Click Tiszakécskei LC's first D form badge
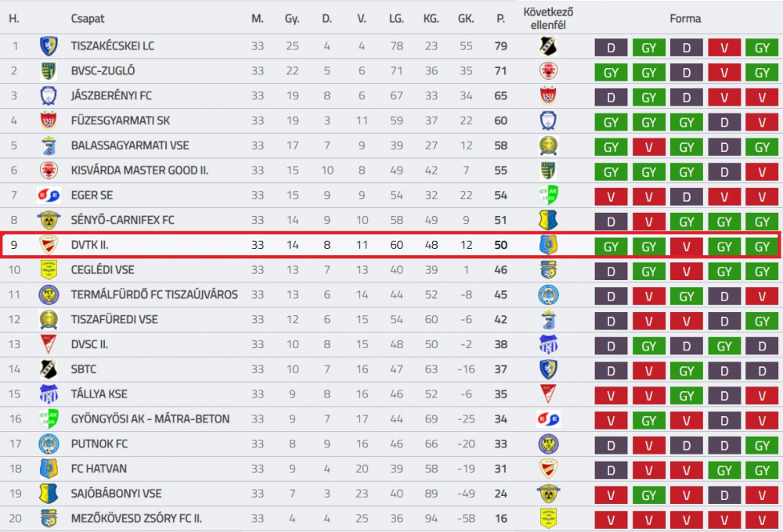This screenshot has width=783, height=532. tap(611, 48)
